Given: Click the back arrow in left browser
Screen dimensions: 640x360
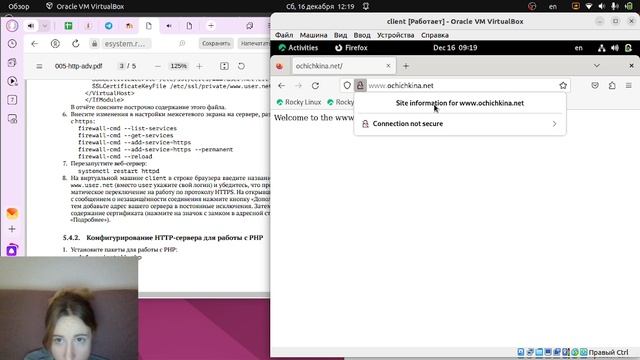Looking at the screenshot, I should 35,44.
